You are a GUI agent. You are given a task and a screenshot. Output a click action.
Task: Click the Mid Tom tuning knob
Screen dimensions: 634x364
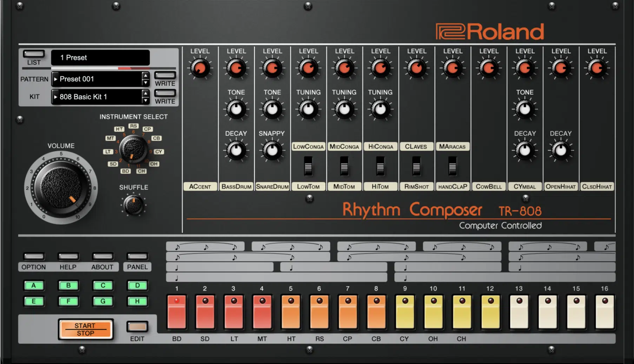(x=344, y=109)
